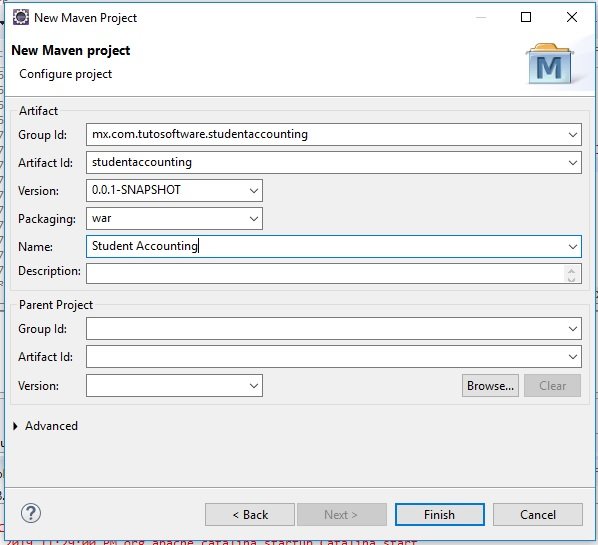Viewport: 598px width, 545px height.
Task: Click the greyed-out Clear button
Action: pos(552,386)
